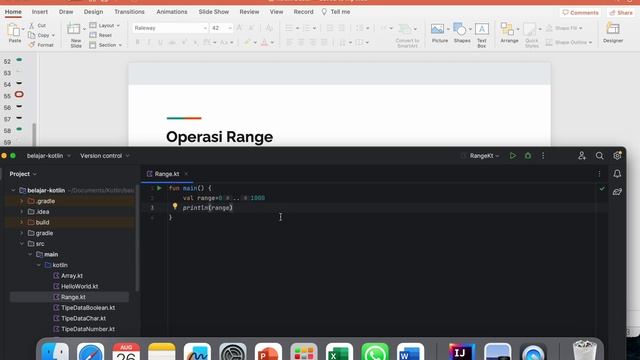Click the Operasi Range slide title
This screenshot has height=360, width=640.
(220, 137)
